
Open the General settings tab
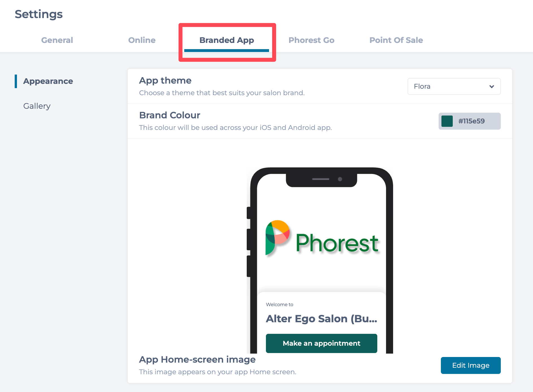(x=57, y=40)
